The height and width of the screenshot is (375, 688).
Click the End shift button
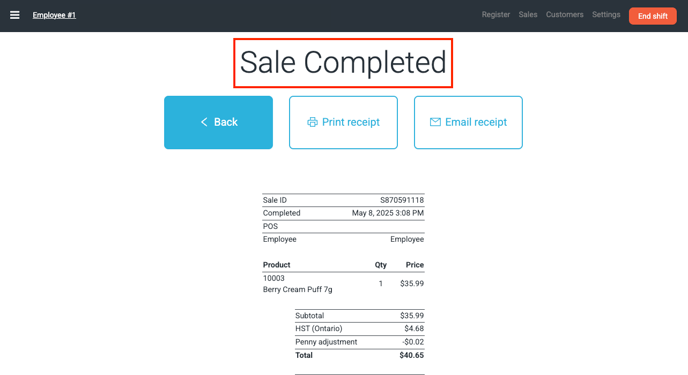coord(652,16)
